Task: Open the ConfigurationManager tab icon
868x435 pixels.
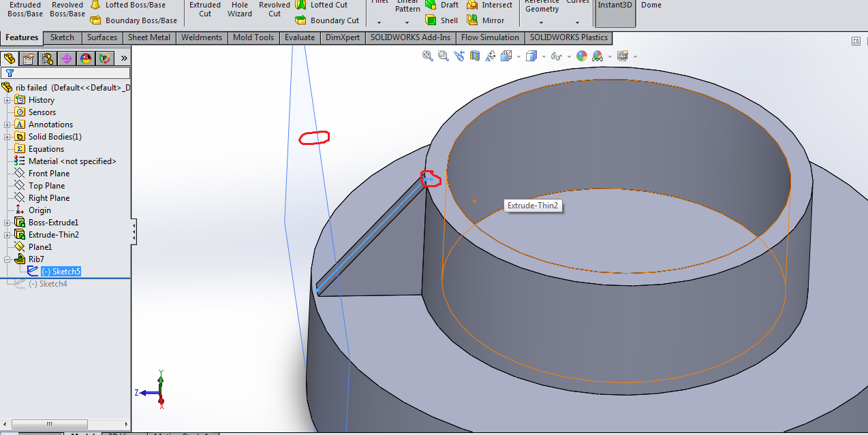Action: 47,59
